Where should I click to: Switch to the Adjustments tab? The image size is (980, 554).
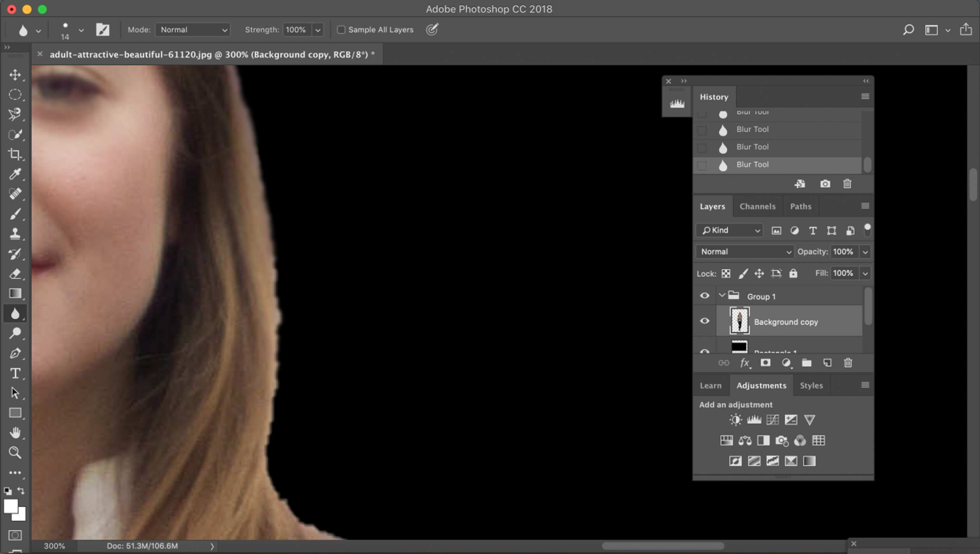761,385
